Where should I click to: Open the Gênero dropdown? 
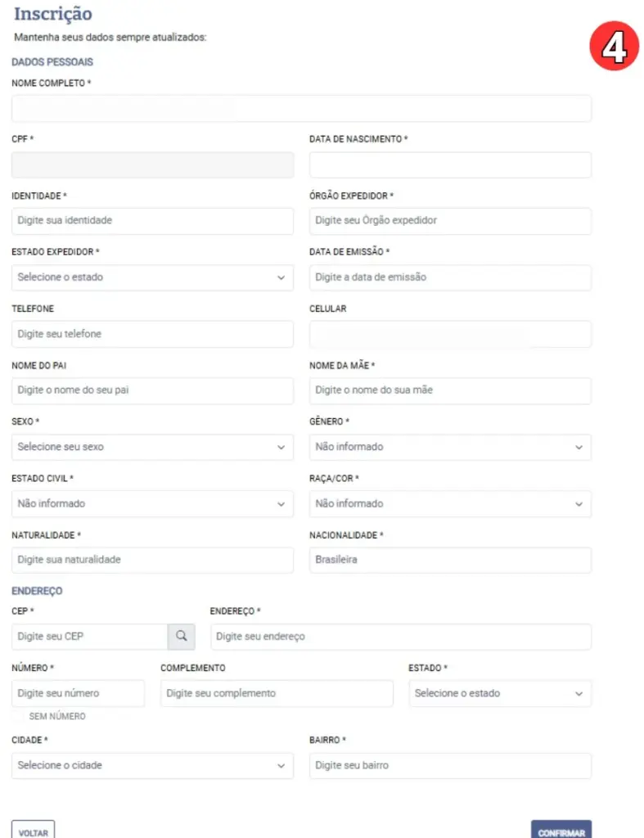(450, 448)
